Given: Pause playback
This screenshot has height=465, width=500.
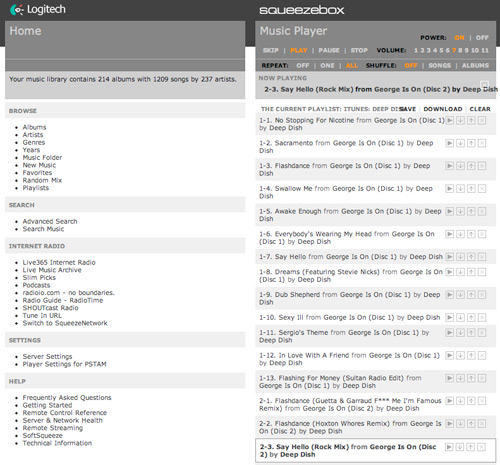Looking at the screenshot, I should [x=329, y=50].
